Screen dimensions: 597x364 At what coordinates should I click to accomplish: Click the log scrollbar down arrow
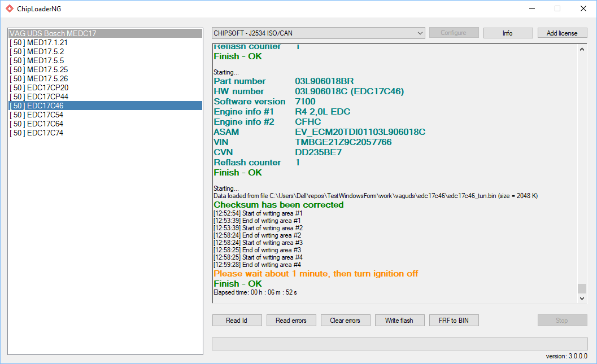point(582,299)
